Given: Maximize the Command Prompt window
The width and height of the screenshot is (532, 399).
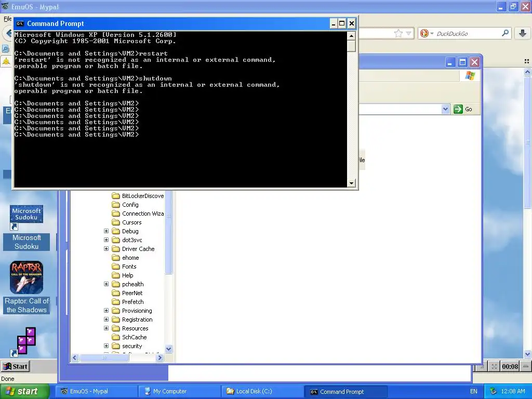Looking at the screenshot, I should (342, 23).
